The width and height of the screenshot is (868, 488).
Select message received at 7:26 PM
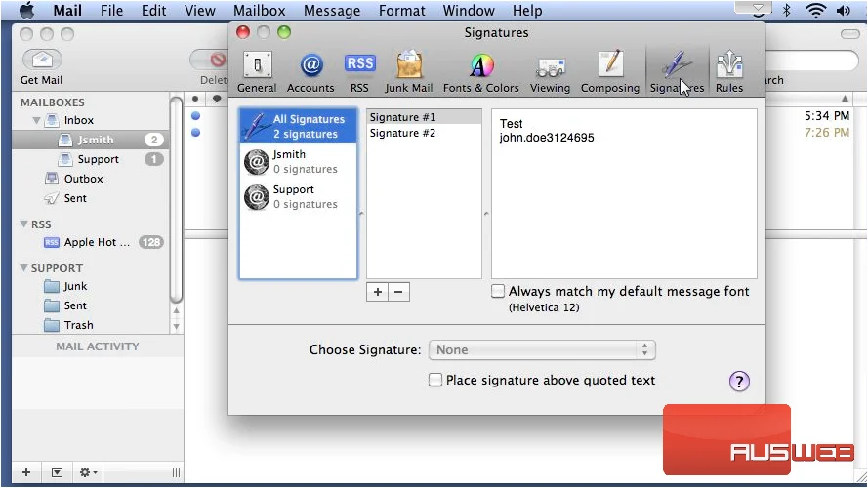826,132
